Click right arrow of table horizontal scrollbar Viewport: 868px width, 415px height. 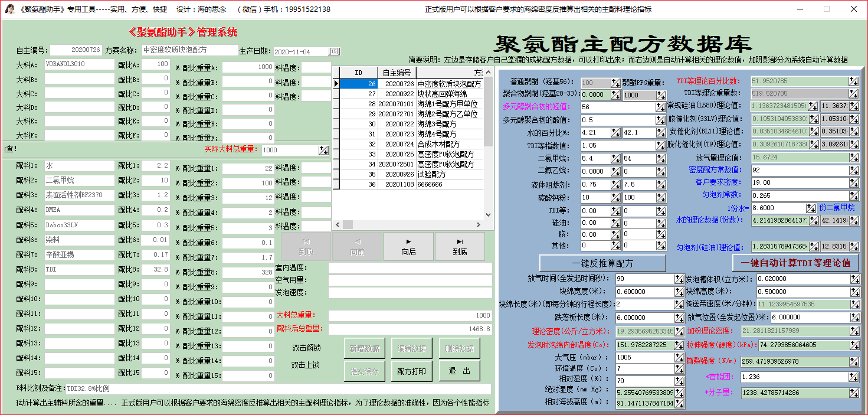(479, 224)
